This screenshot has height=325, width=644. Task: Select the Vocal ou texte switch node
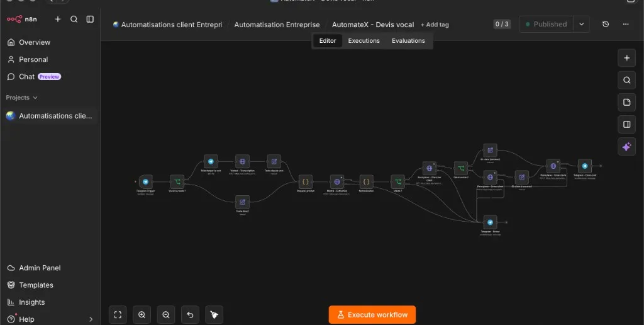click(x=177, y=181)
